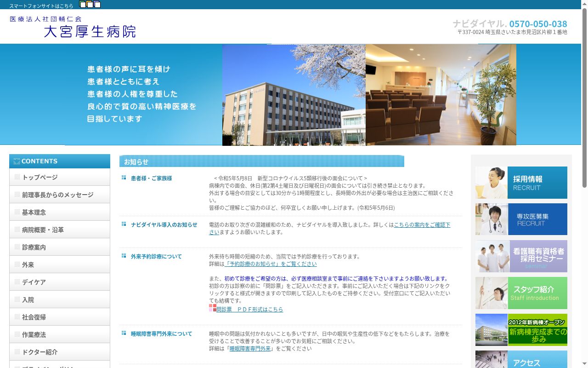588x368 pixels.
Task: Click the 2012年新病棟オープン banner
Action: [521, 330]
